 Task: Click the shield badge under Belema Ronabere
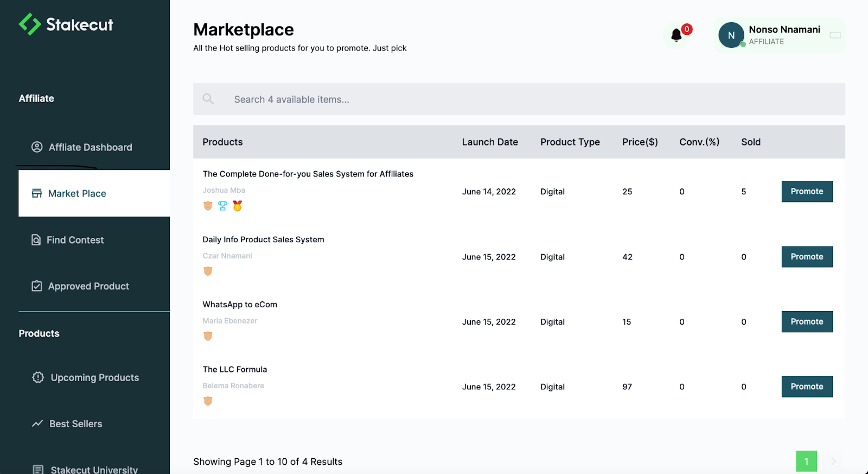click(x=208, y=401)
